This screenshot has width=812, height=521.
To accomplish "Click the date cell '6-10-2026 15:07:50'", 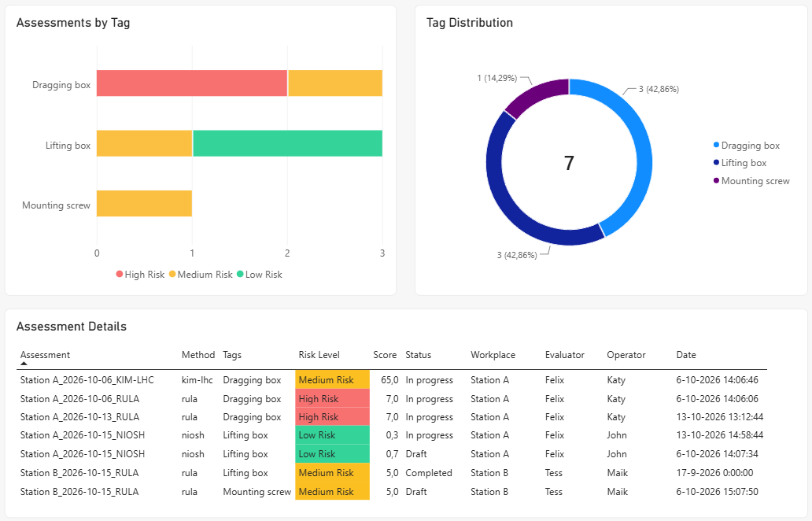I will (x=718, y=491).
